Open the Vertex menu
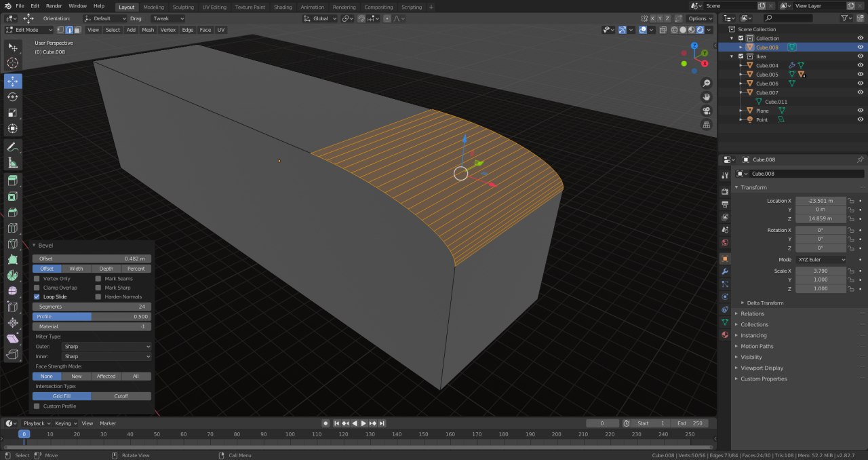Viewport: 868px width, 460px height. click(167, 30)
